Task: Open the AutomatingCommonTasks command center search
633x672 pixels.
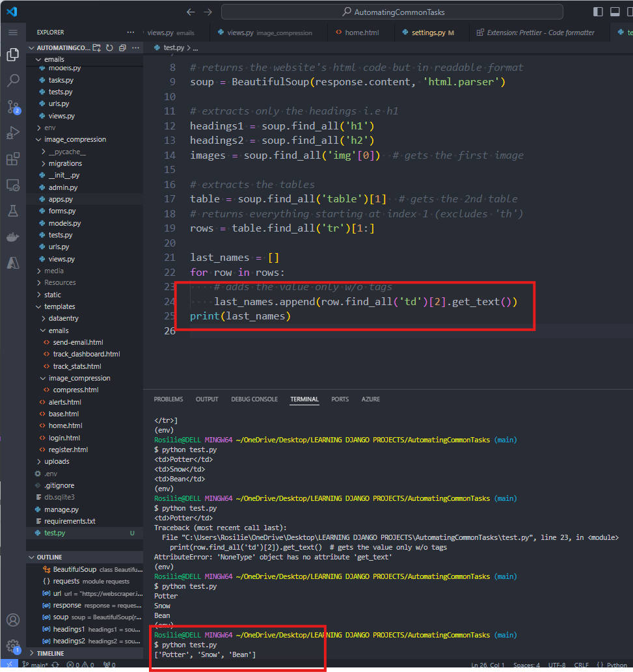Action: click(x=392, y=12)
